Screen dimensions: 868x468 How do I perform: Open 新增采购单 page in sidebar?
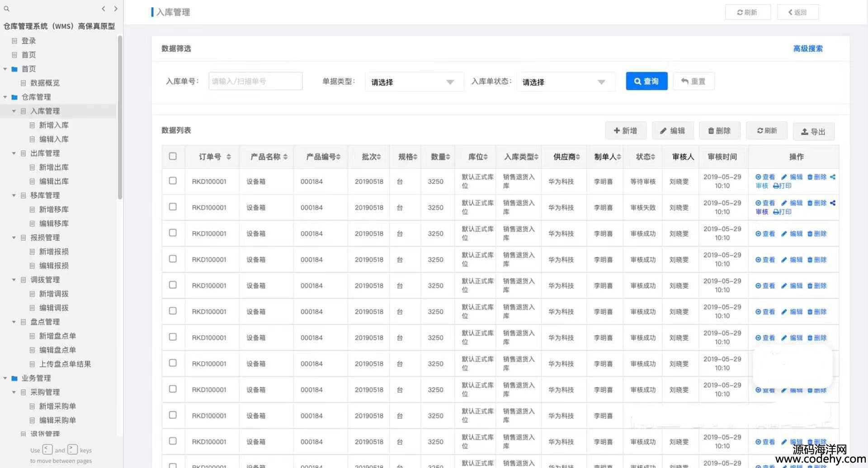click(x=57, y=406)
